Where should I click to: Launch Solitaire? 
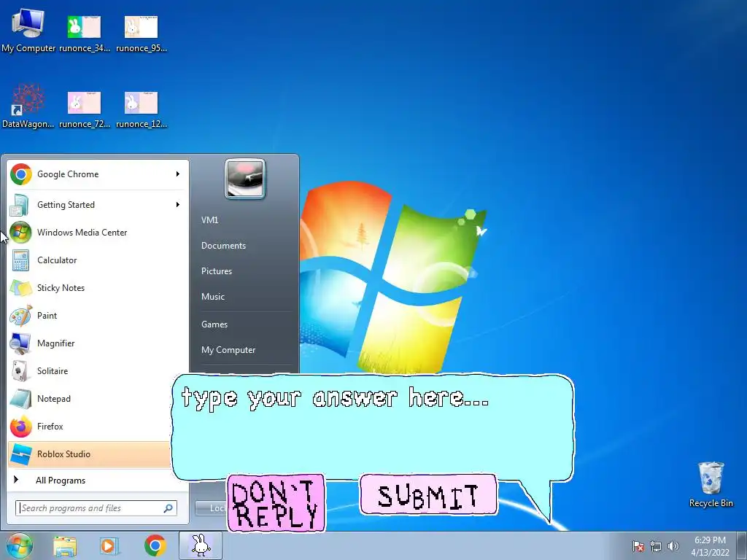pos(98,371)
